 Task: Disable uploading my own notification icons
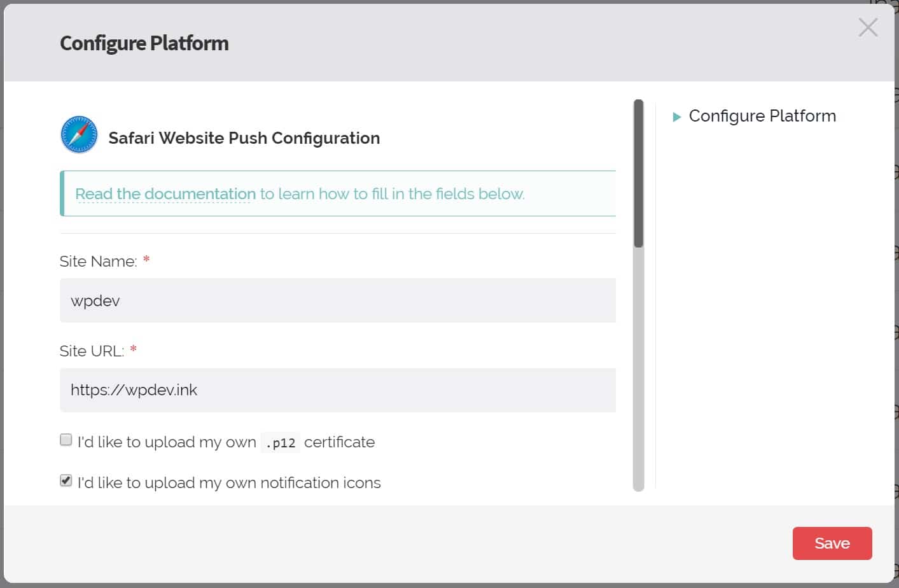tap(66, 480)
